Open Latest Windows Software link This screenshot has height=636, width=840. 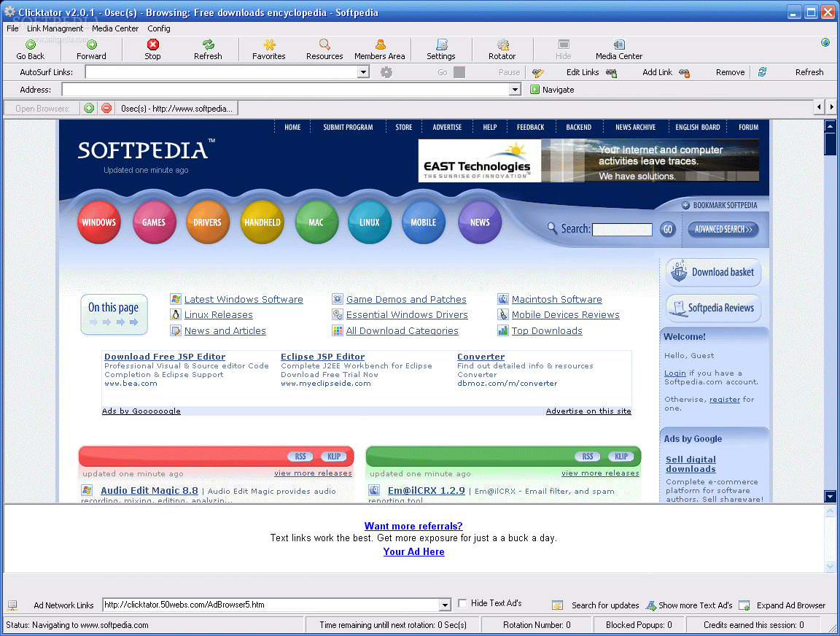(244, 300)
